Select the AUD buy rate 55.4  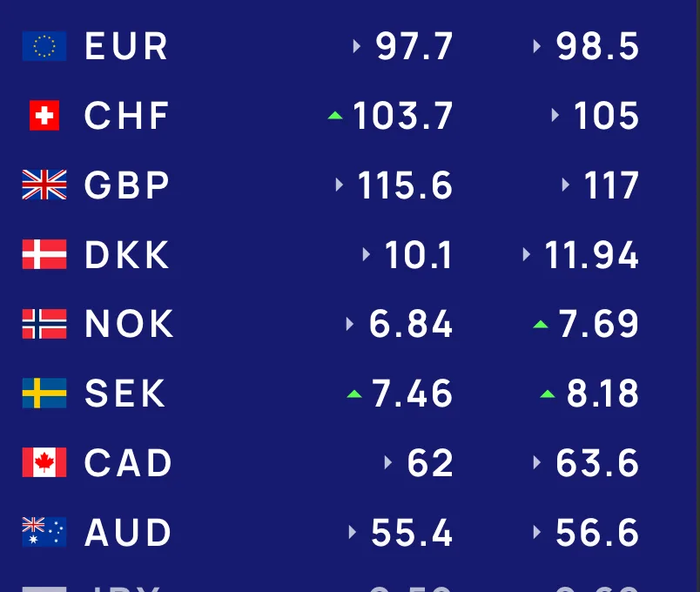pyautogui.click(x=412, y=532)
